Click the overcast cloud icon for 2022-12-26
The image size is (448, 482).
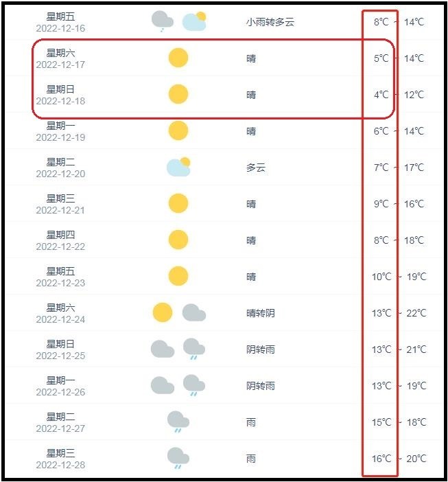click(x=163, y=385)
